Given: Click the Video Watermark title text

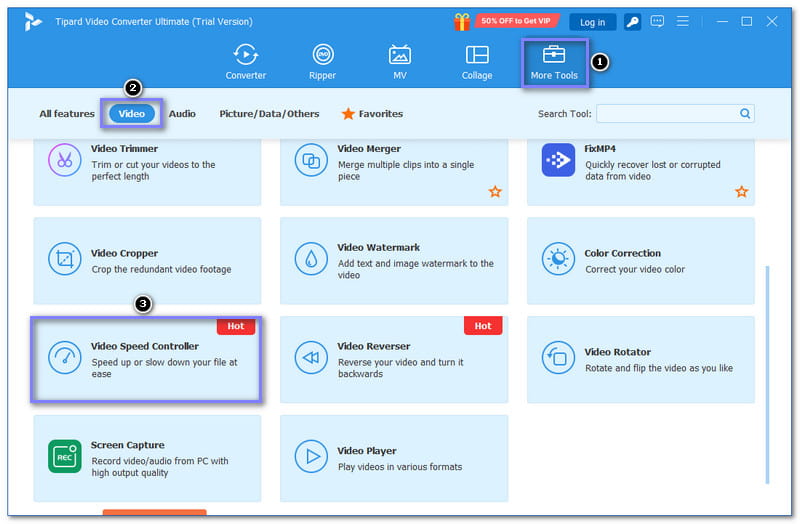Looking at the screenshot, I should tap(379, 247).
